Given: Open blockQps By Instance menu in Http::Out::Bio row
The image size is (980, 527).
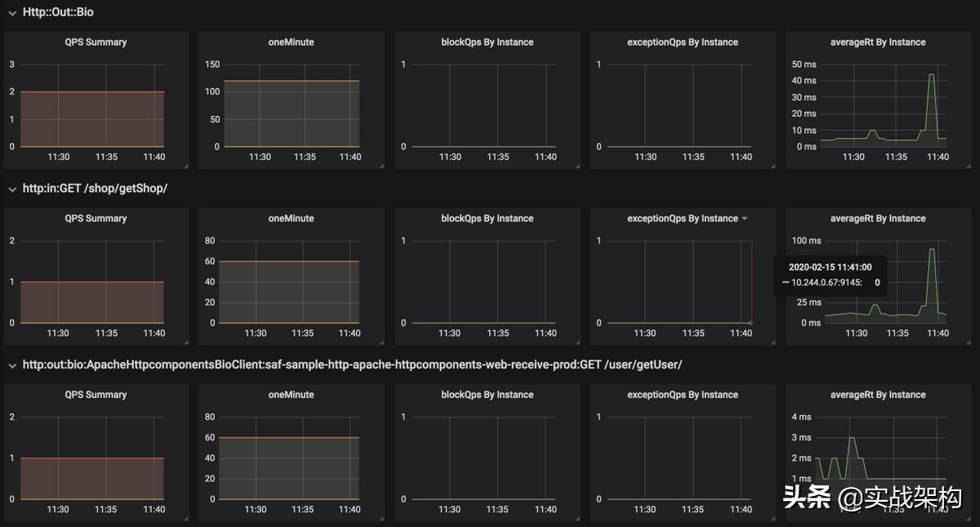Looking at the screenshot, I should point(487,42).
